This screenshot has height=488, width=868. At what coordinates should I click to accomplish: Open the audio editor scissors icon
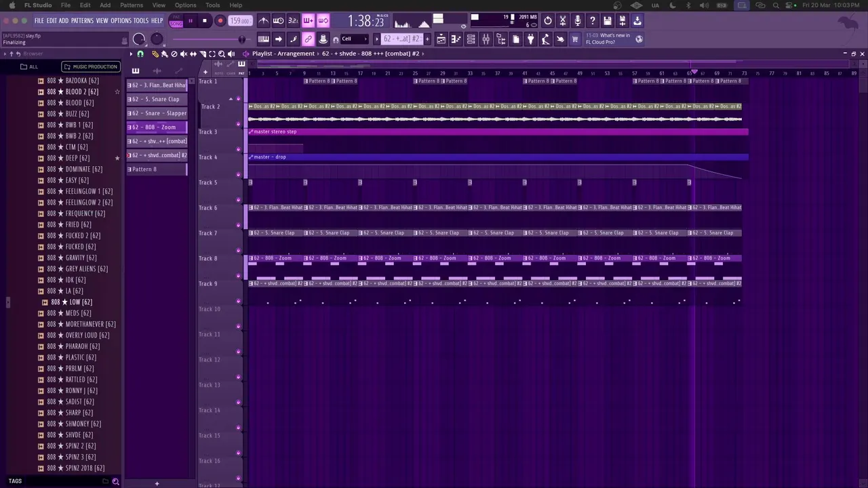563,21
